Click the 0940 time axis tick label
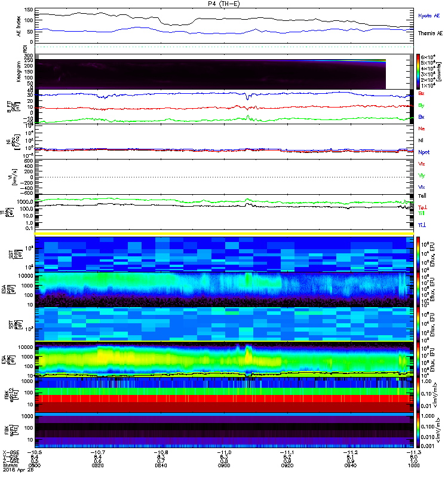448x478 pixels. (351, 465)
